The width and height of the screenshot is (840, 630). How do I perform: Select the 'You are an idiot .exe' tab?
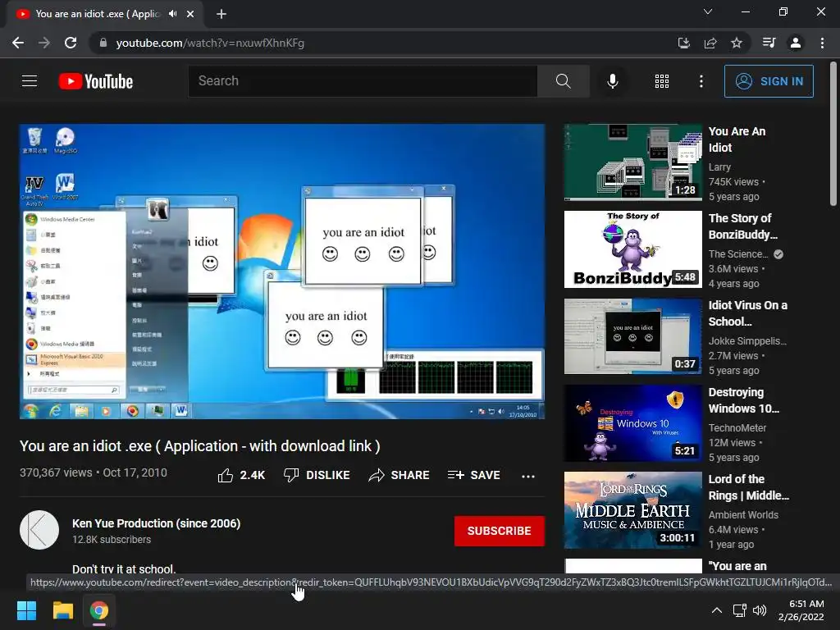point(98,14)
